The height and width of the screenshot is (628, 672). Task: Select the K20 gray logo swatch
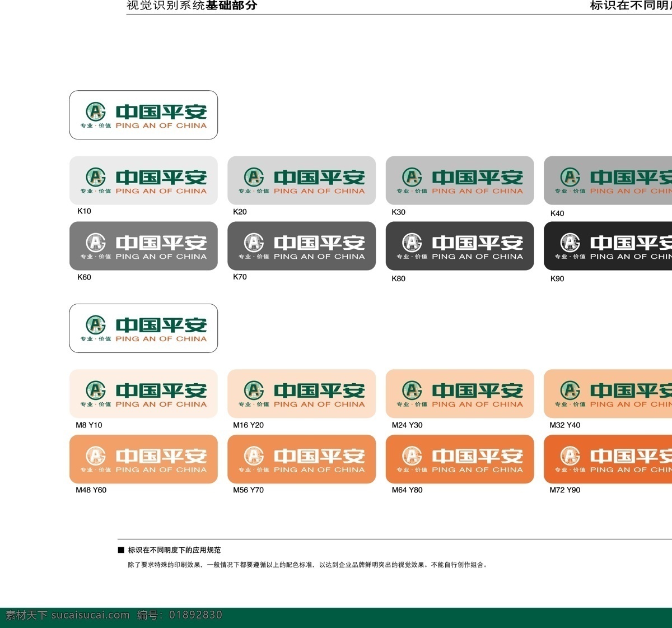(302, 180)
